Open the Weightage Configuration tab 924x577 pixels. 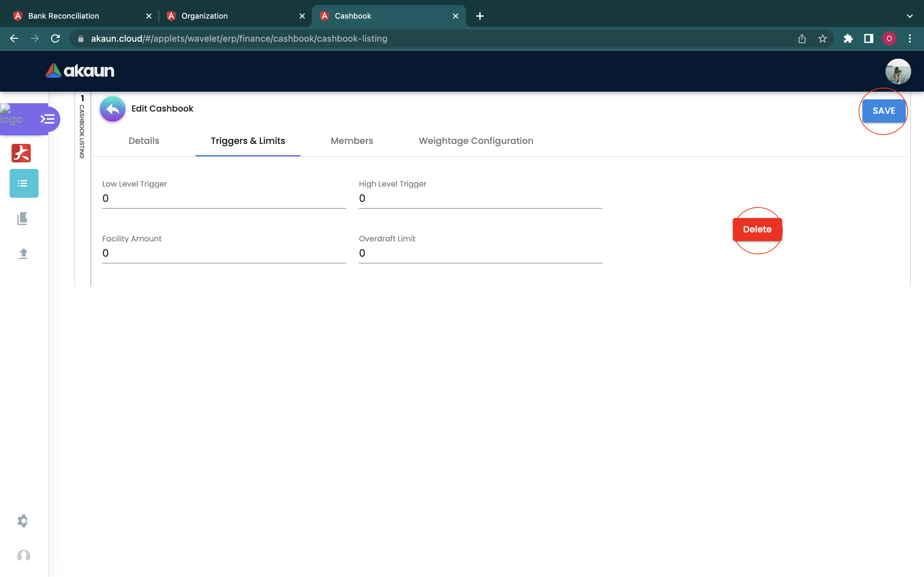pyautogui.click(x=476, y=141)
